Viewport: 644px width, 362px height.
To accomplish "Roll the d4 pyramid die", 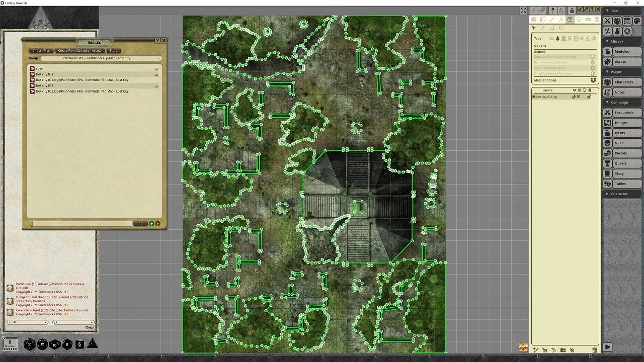I will [92, 344].
